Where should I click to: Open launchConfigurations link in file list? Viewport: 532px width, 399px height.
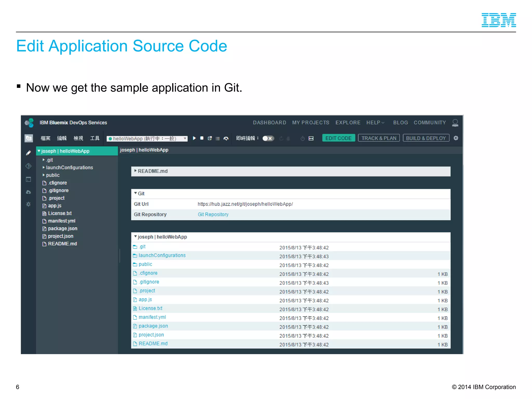(162, 255)
